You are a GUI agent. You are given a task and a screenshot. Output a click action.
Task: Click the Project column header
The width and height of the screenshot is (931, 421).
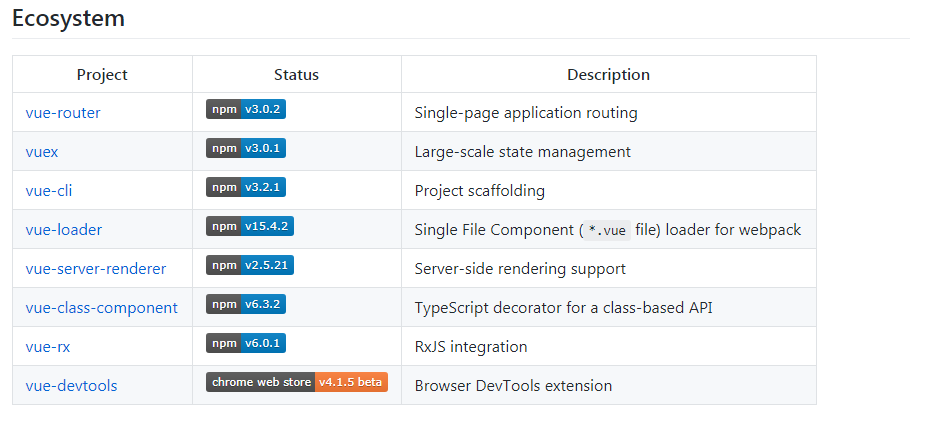pos(102,75)
